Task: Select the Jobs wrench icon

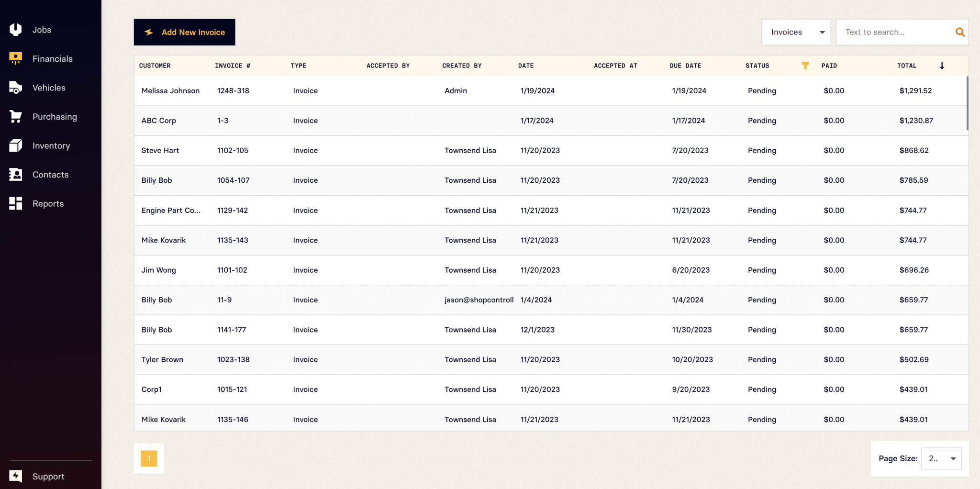Action: click(x=15, y=29)
